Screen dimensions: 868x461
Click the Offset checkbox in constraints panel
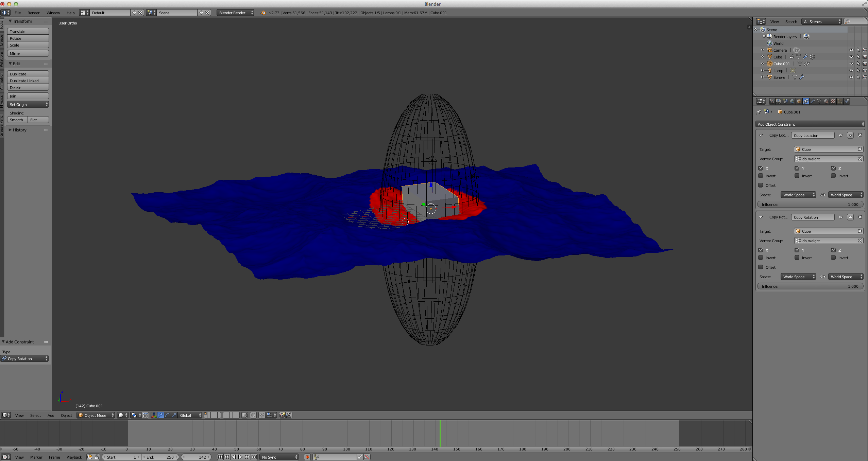pos(761,185)
